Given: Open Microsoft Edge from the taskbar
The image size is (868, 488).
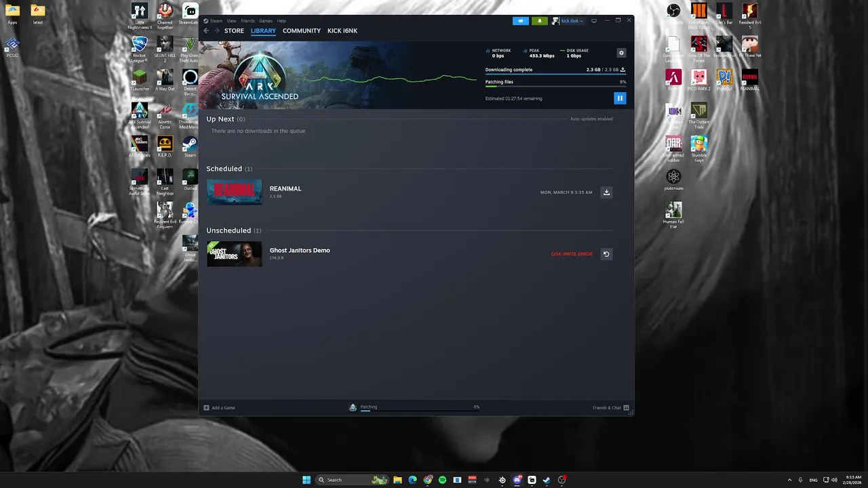Looking at the screenshot, I should pyautogui.click(x=412, y=480).
